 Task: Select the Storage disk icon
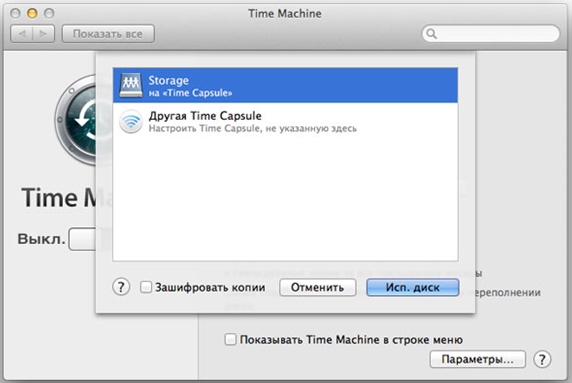pyautogui.click(x=131, y=85)
